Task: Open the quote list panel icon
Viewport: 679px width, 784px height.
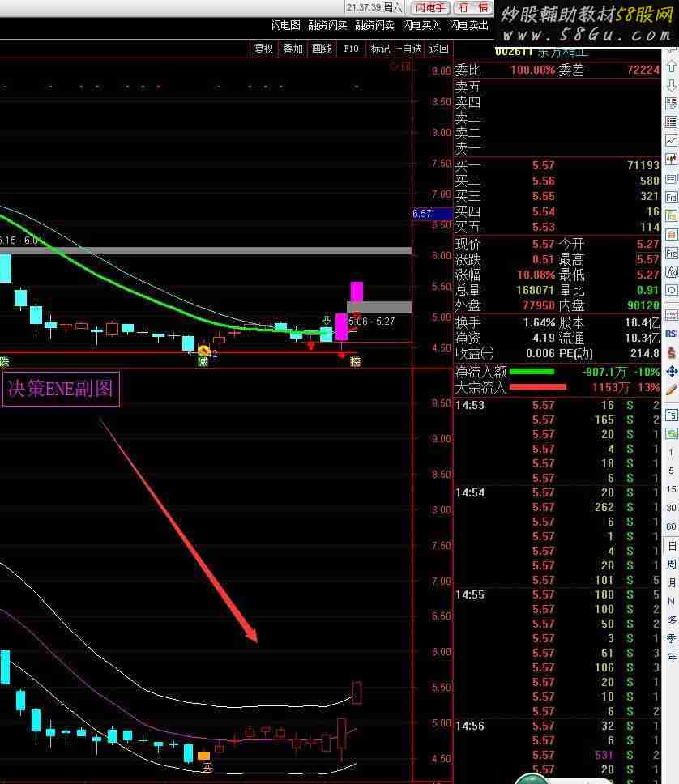Action: tap(672, 104)
